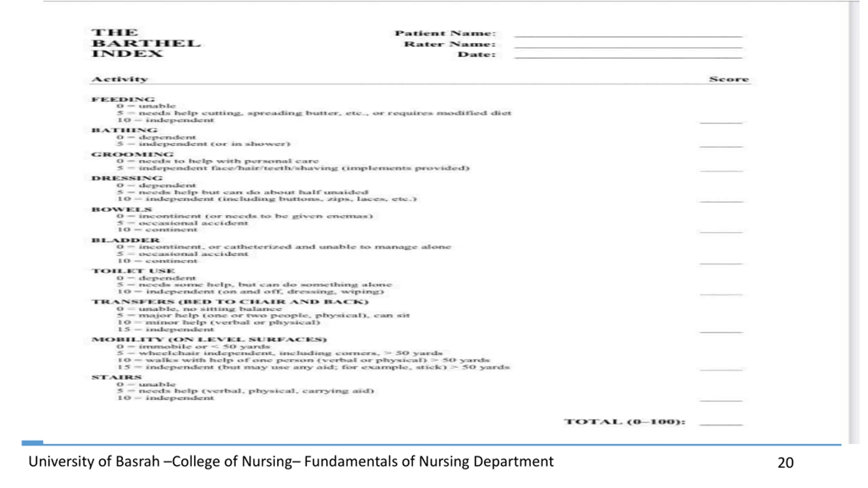The width and height of the screenshot is (868, 488).
Task: Click 'MOBILITY (ON LEVEL SURFACES)' heading
Action: (x=209, y=339)
